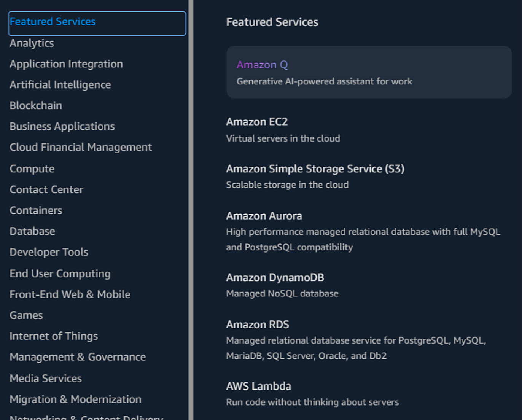
Task: Open Amazon DynamoDB service
Action: tap(275, 277)
